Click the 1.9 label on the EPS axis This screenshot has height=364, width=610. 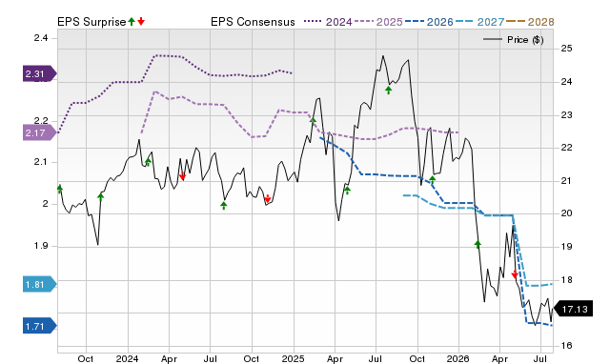pos(41,246)
